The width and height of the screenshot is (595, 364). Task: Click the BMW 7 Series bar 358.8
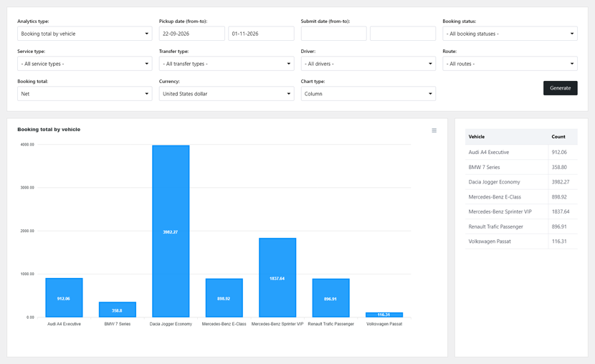pos(118,310)
